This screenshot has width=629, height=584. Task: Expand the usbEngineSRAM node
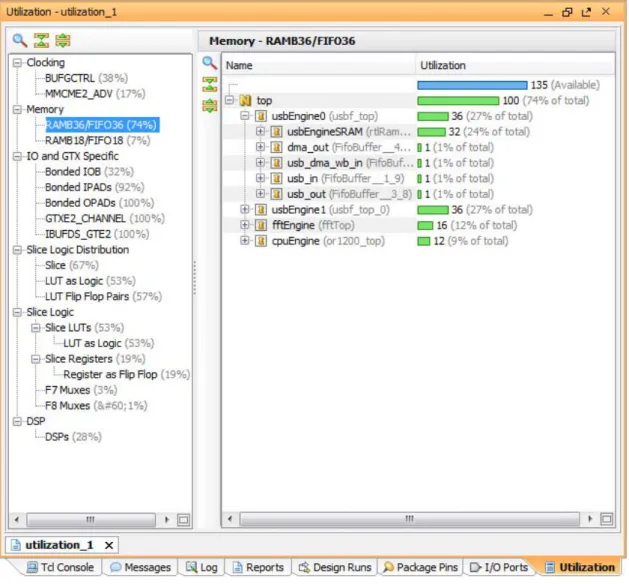click(x=260, y=131)
